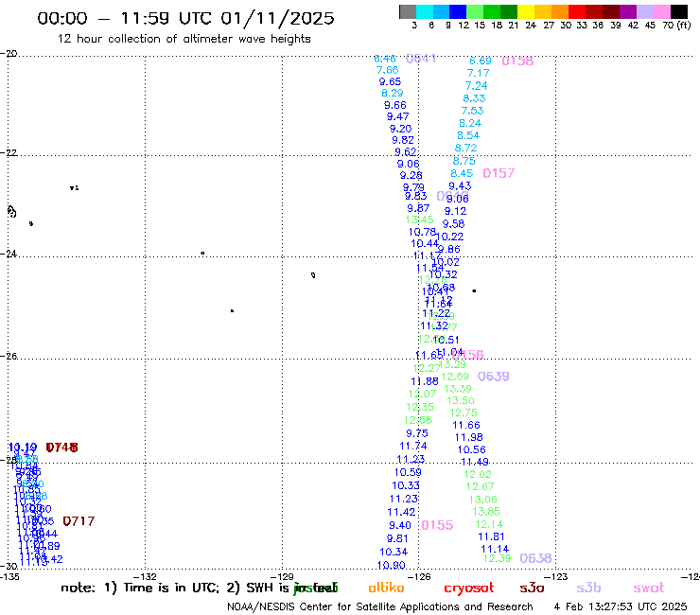700x615 pixels.
Task: Select the orange swatch in the color scale
Action: pos(560,11)
